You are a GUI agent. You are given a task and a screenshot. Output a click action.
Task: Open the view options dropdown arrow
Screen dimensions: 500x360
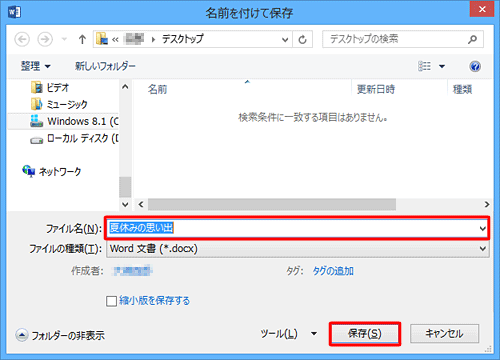pos(442,66)
